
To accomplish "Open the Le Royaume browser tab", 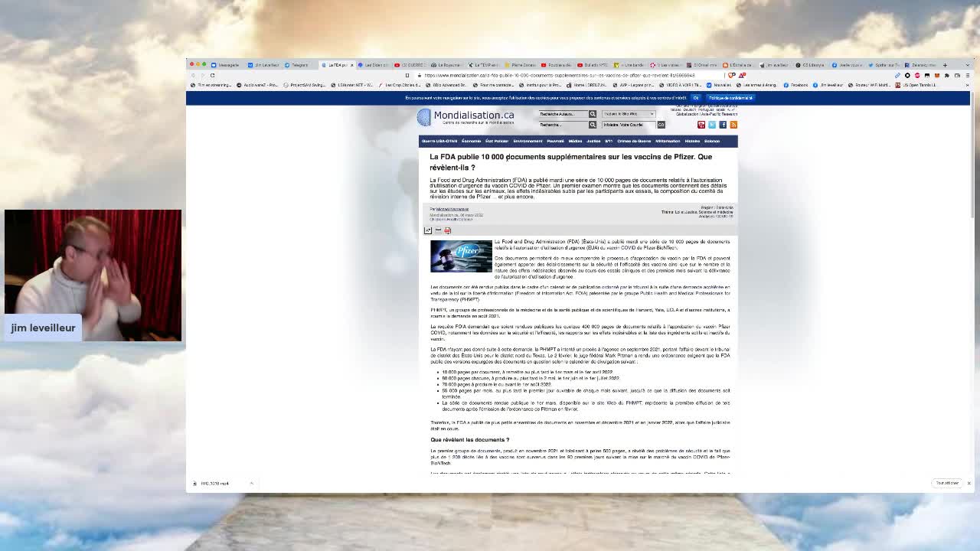I will (x=446, y=65).
